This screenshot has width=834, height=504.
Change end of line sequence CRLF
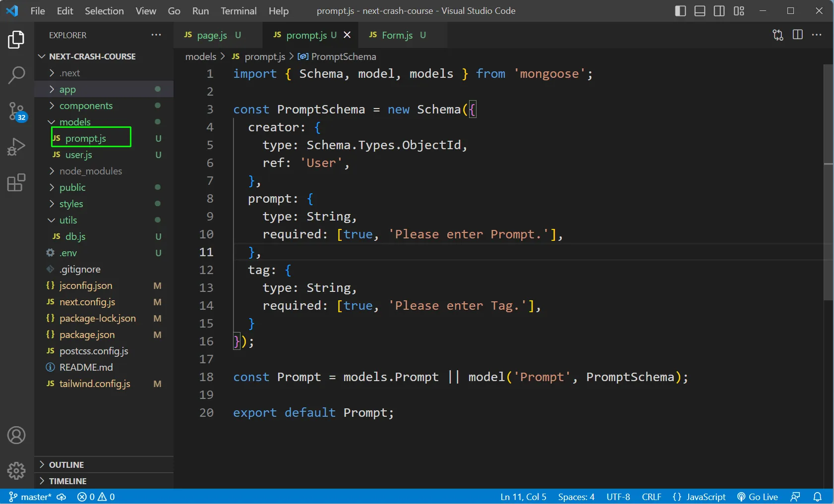pos(652,497)
